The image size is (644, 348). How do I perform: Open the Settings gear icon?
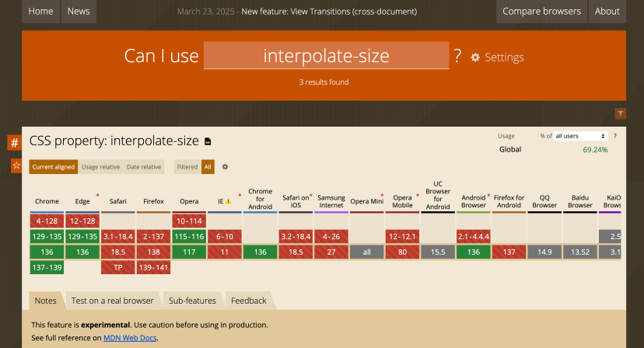pos(475,57)
